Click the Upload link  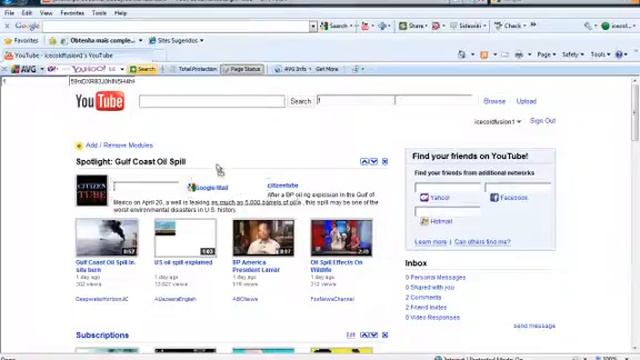pyautogui.click(x=526, y=101)
